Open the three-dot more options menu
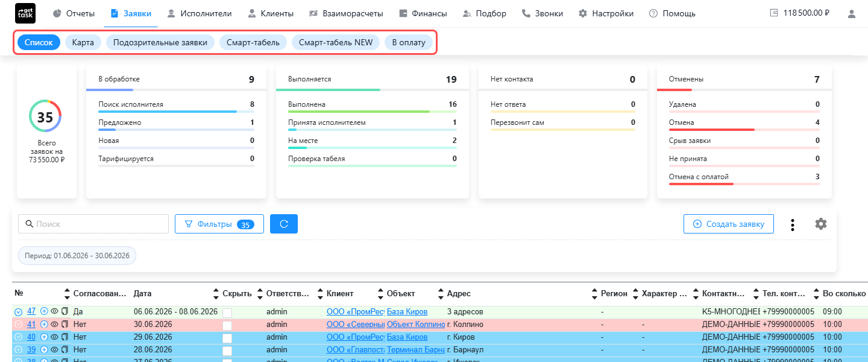 point(793,224)
